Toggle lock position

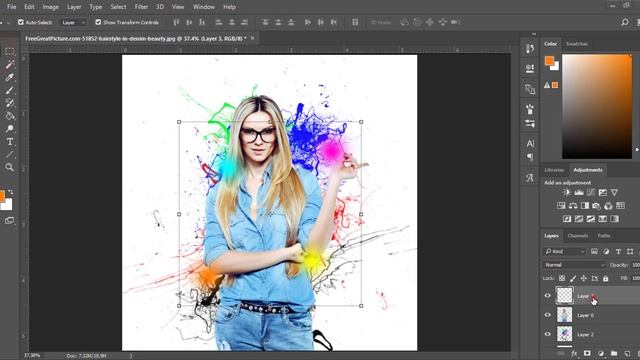pos(584,278)
